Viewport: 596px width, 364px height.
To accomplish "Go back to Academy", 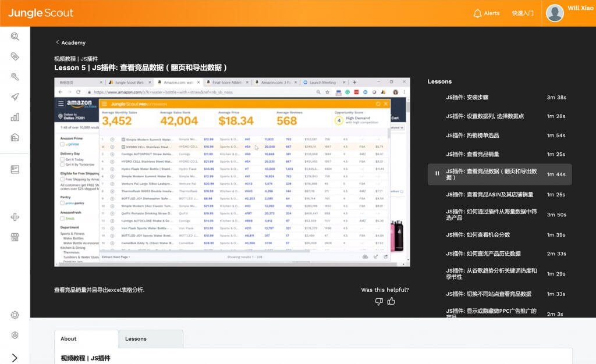I will [x=70, y=42].
